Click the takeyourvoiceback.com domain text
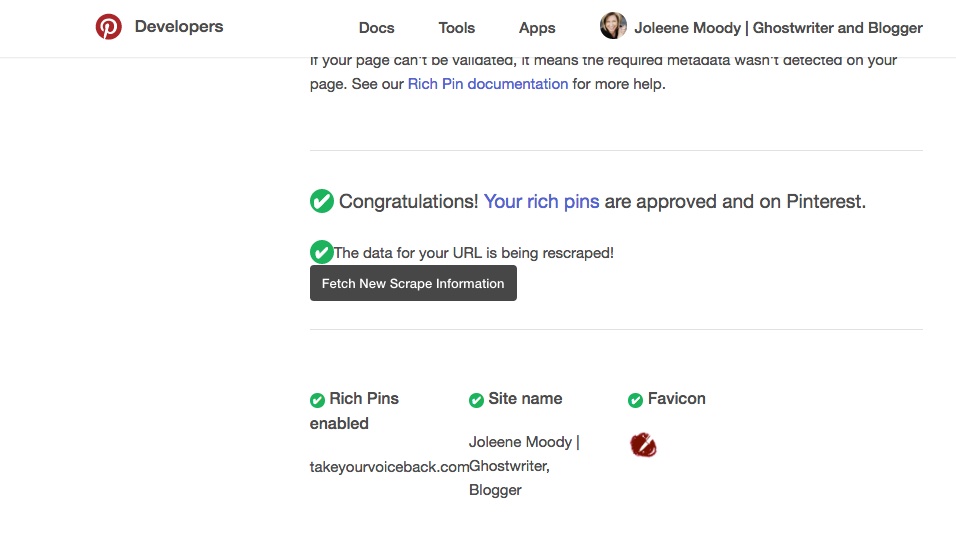The width and height of the screenshot is (956, 538). click(x=390, y=467)
